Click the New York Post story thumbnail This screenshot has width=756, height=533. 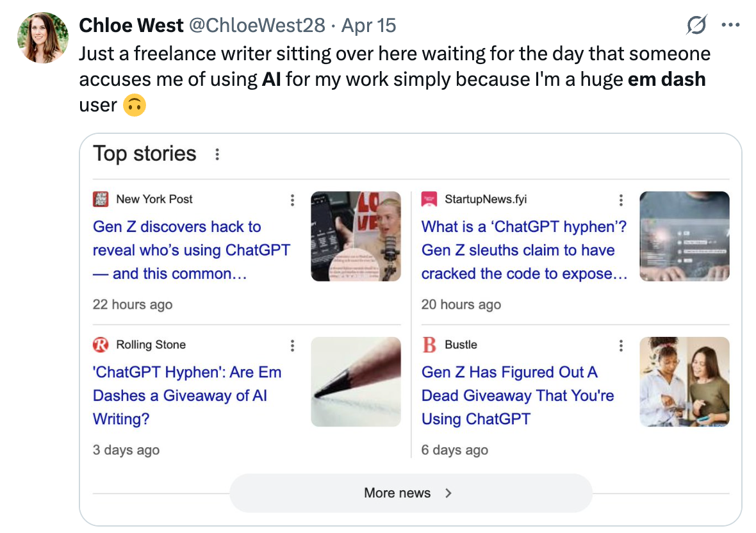tap(356, 236)
